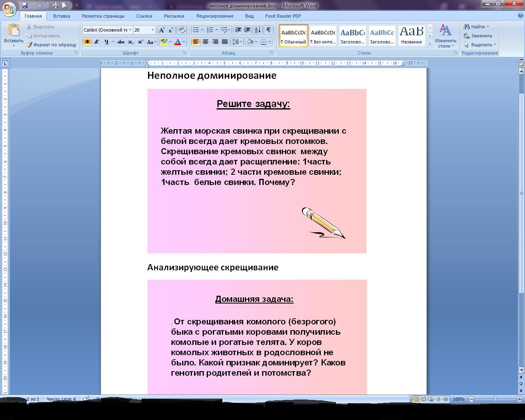
Task: Click zoom out minus button
Action: pos(471,399)
